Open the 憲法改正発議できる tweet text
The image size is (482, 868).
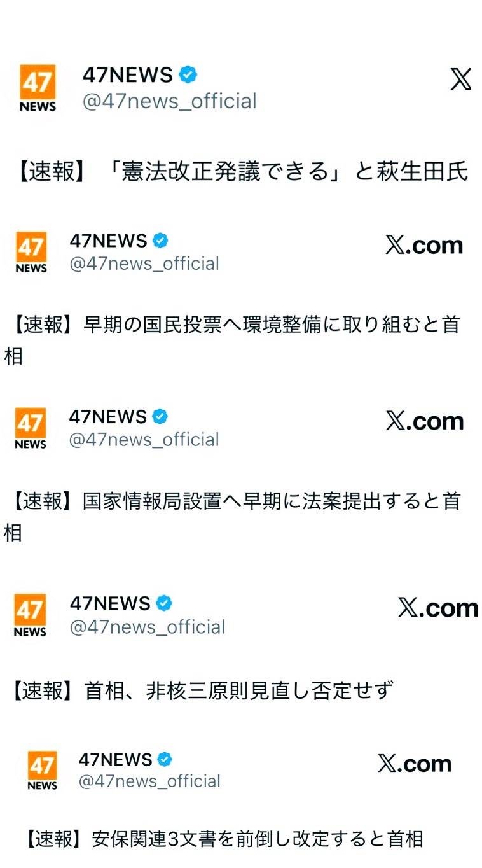241,172
